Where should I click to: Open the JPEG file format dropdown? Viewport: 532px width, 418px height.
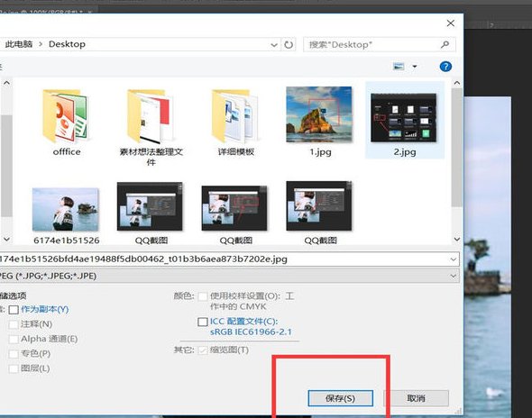[454, 276]
